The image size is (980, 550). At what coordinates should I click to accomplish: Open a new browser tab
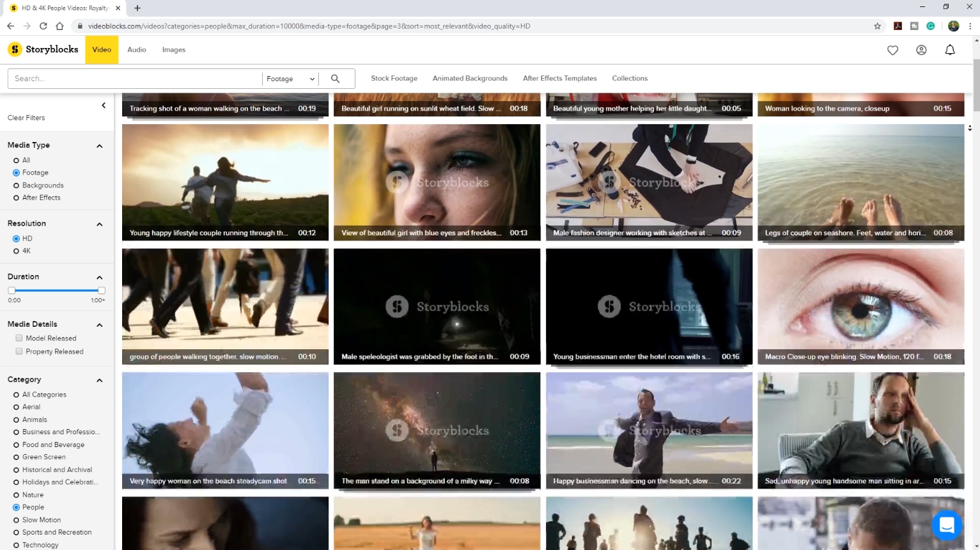(x=137, y=8)
